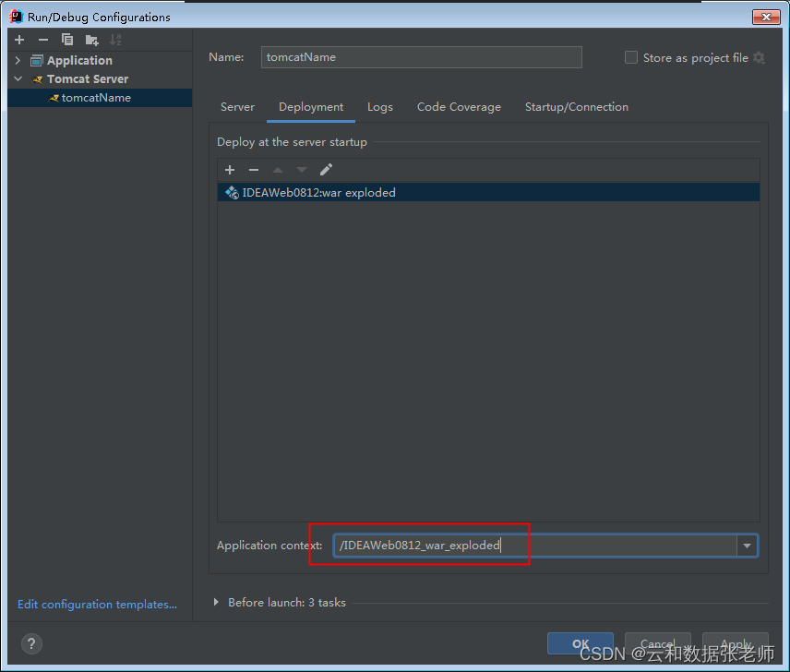Viewport: 790px width, 672px height.
Task: Go to the Code Coverage tab
Action: [459, 107]
